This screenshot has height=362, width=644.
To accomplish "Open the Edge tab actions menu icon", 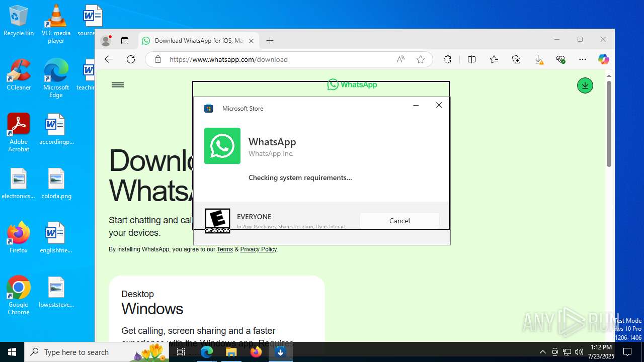I will [x=125, y=41].
